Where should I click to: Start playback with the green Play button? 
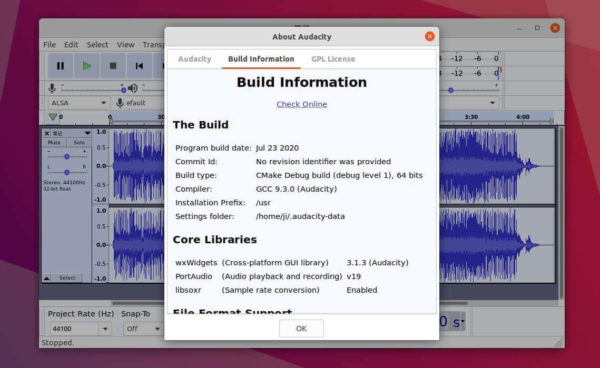86,66
